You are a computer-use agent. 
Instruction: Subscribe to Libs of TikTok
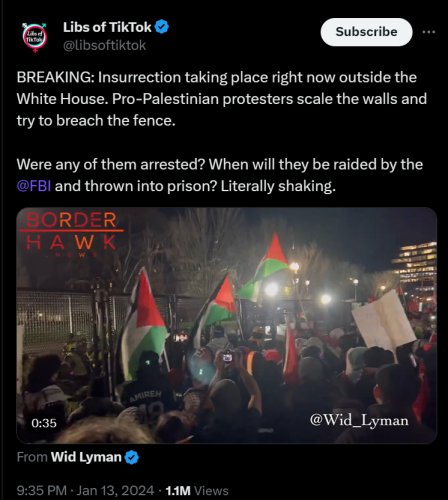[366, 32]
